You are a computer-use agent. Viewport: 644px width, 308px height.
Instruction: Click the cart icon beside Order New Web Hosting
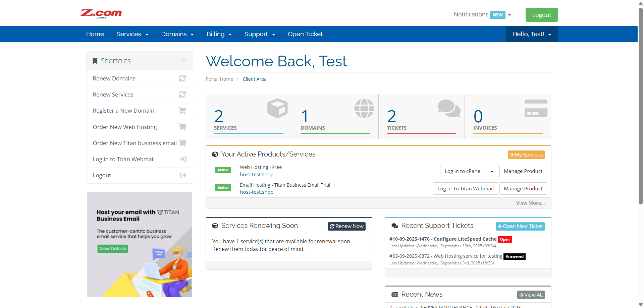[182, 127]
